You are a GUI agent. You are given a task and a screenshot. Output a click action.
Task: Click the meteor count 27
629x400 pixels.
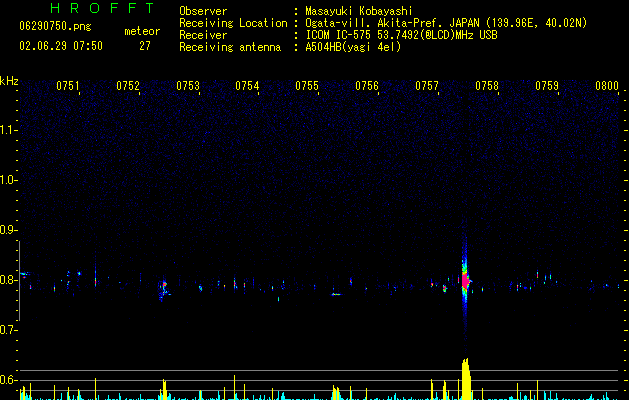[x=145, y=46]
